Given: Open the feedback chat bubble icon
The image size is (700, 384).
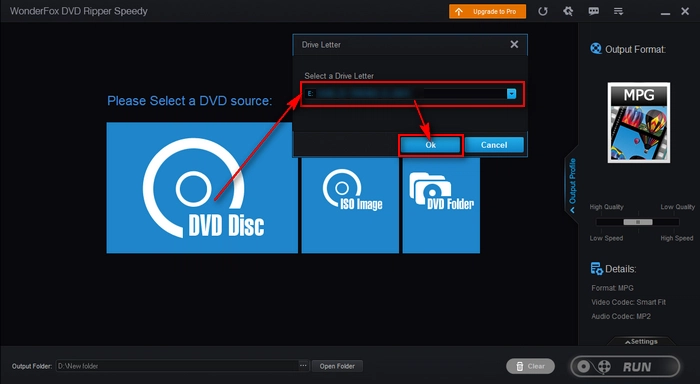Looking at the screenshot, I should [x=593, y=11].
